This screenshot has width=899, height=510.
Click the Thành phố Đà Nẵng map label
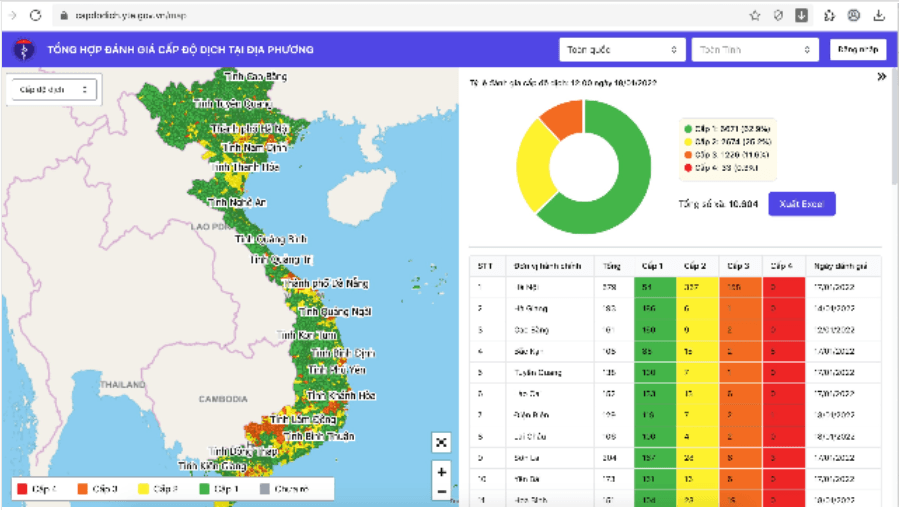pos(326,283)
